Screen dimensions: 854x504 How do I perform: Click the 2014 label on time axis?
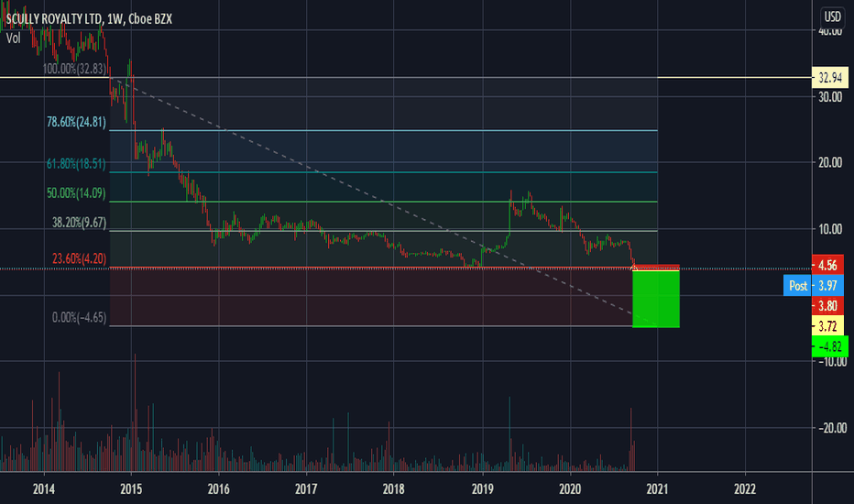44,488
